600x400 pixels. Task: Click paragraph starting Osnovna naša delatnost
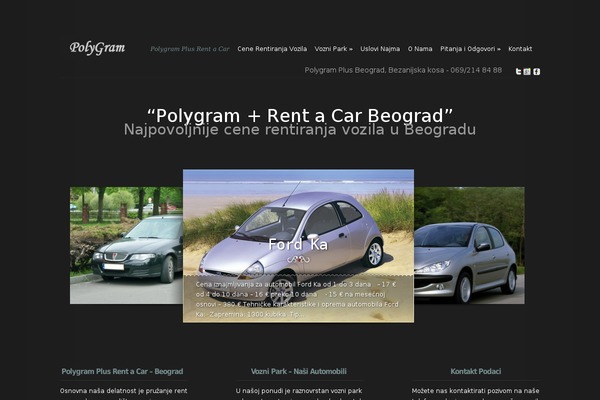pos(124,393)
